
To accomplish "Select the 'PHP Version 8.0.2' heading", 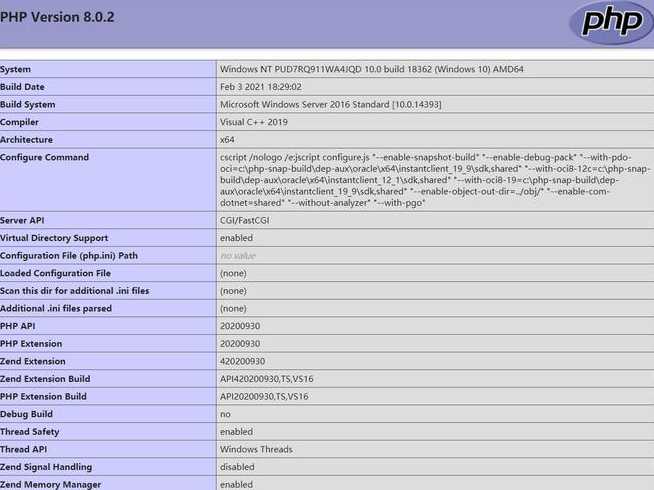I will [57, 17].
